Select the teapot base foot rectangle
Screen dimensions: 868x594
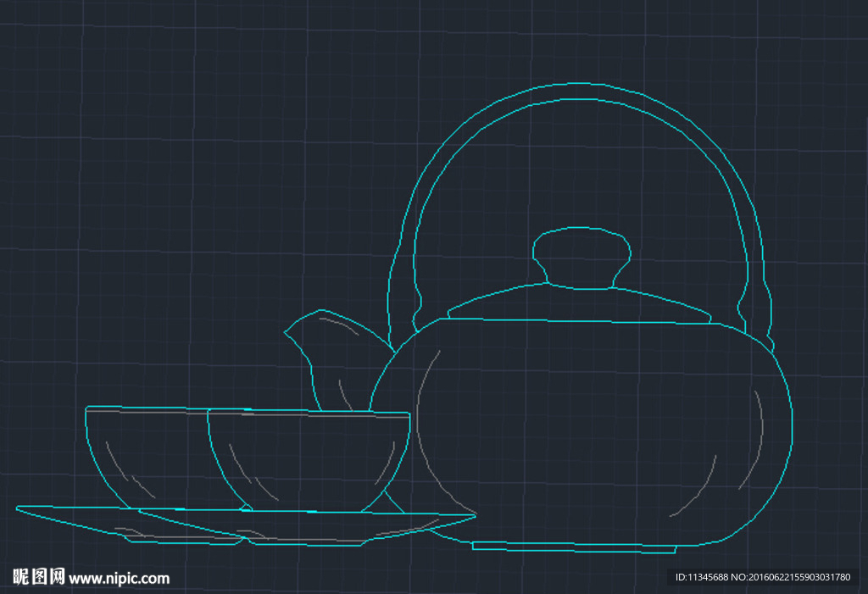pyautogui.click(x=574, y=548)
